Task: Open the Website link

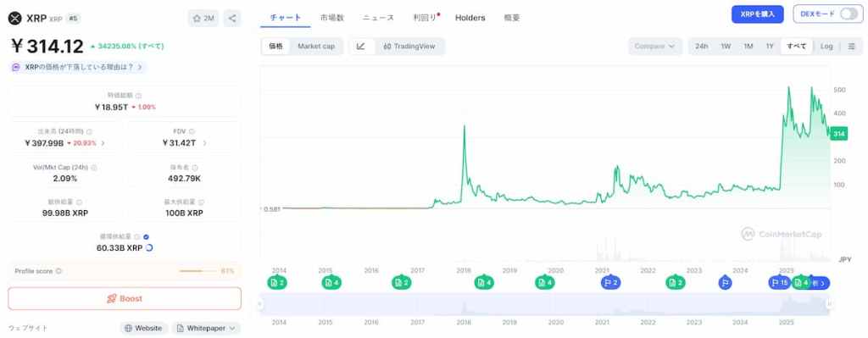Action: (144, 328)
